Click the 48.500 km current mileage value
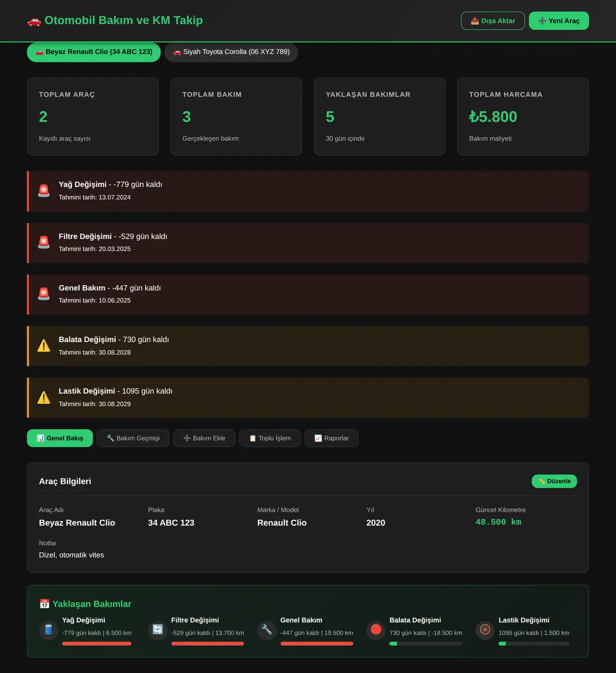Viewport: 616px width, 673px height. pos(498,522)
